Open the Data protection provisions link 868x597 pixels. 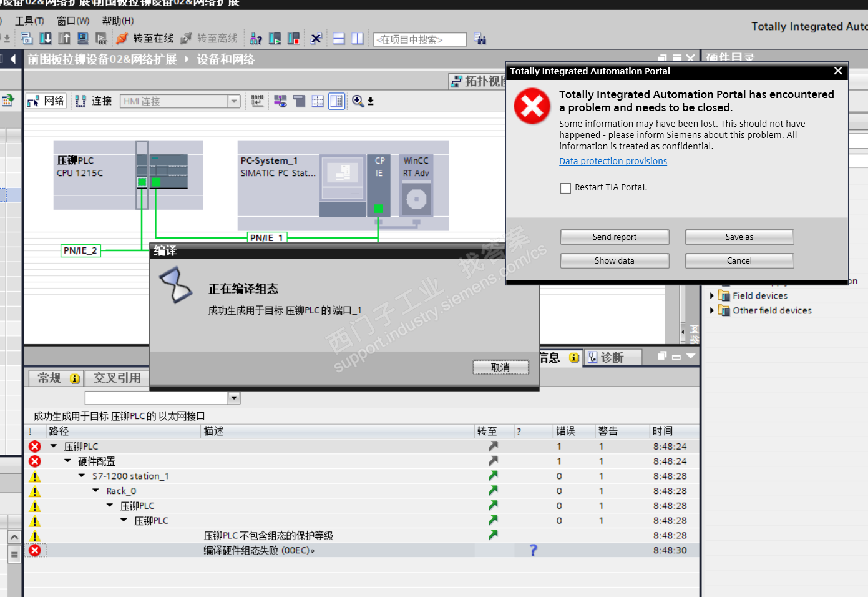tap(613, 161)
